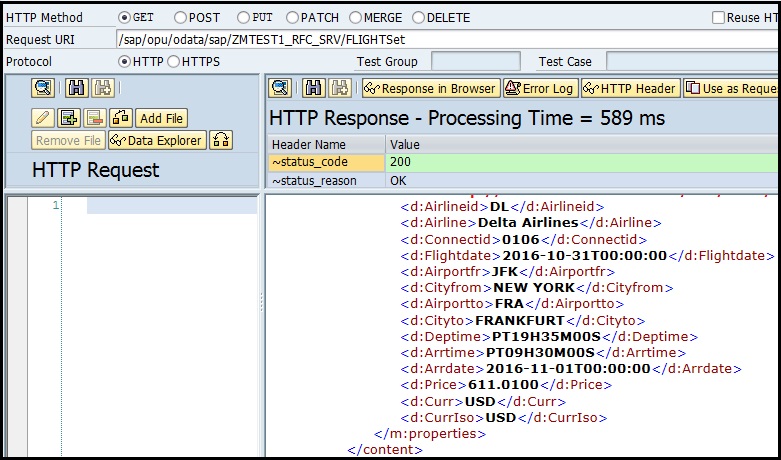Launch the Data Explorer
The image size is (781, 460).
coord(157,141)
